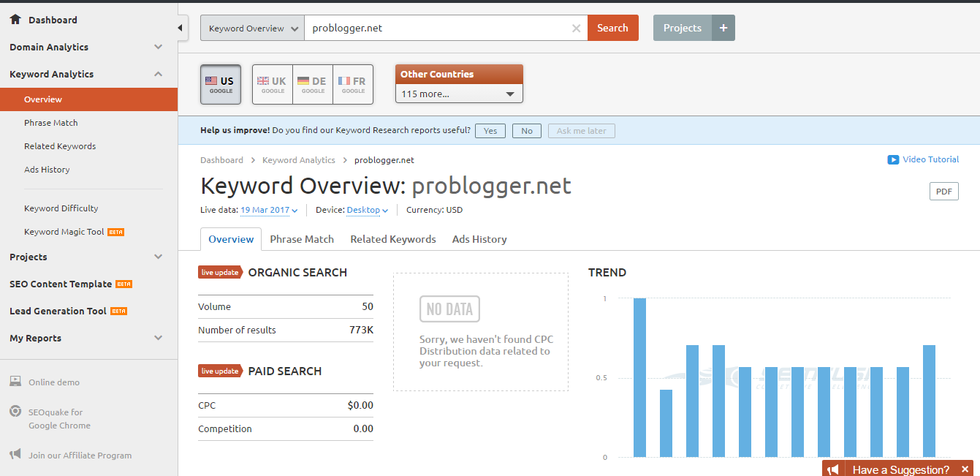The height and width of the screenshot is (476, 980).
Task: Click the SEOquake Chrome icon
Action: coord(15,412)
